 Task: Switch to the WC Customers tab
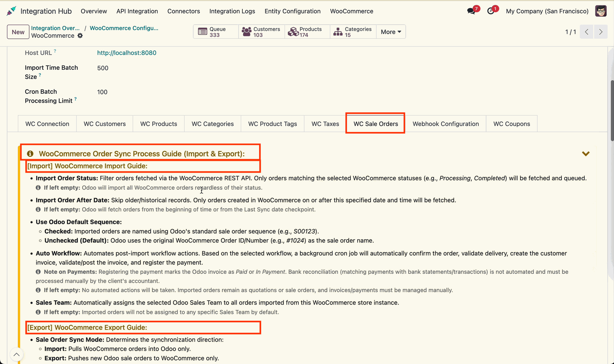pos(105,124)
